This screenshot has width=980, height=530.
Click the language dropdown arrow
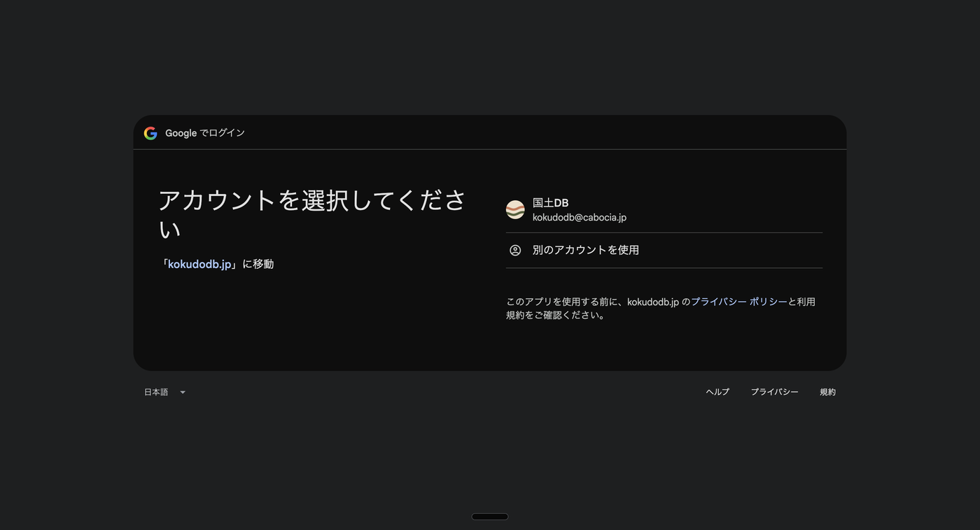183,392
